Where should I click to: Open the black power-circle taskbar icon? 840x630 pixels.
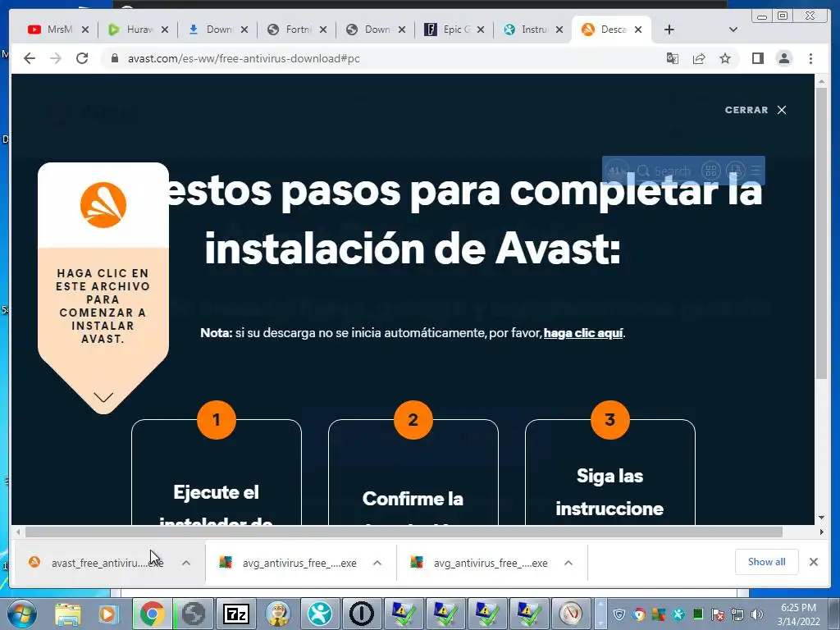coord(362,614)
